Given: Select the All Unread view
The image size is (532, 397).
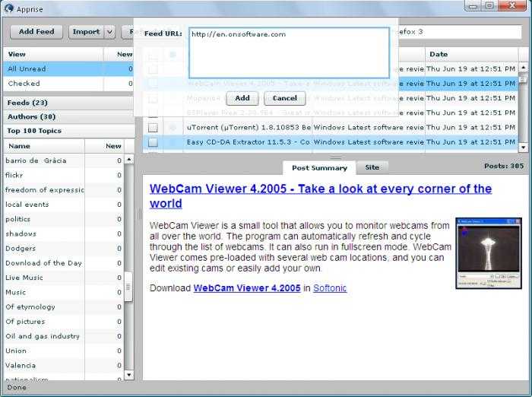Looking at the screenshot, I should [x=68, y=69].
